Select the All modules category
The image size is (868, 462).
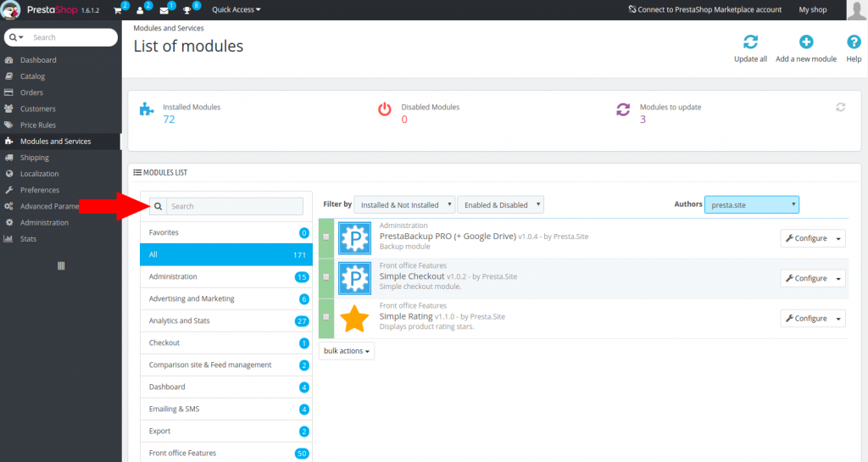(226, 254)
